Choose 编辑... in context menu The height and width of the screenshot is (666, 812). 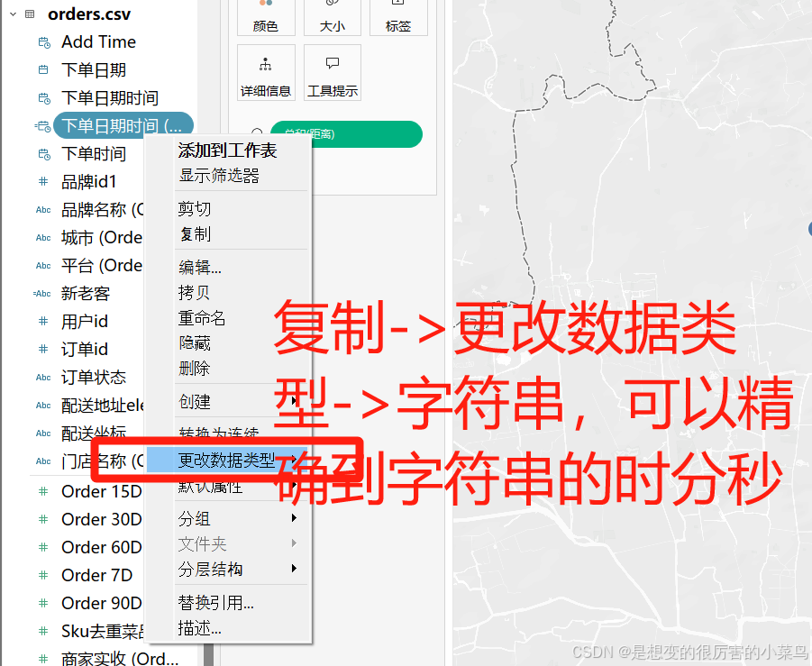228,268
